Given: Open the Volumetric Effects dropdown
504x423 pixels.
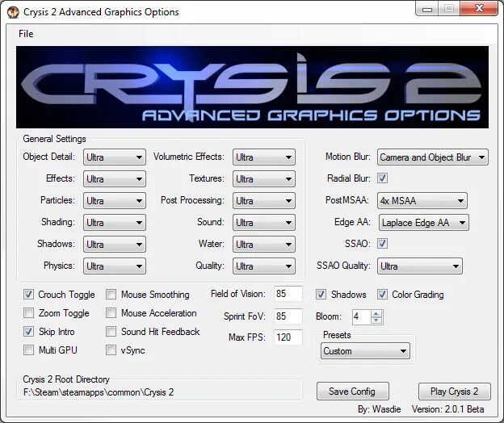Looking at the screenshot, I should tap(264, 157).
